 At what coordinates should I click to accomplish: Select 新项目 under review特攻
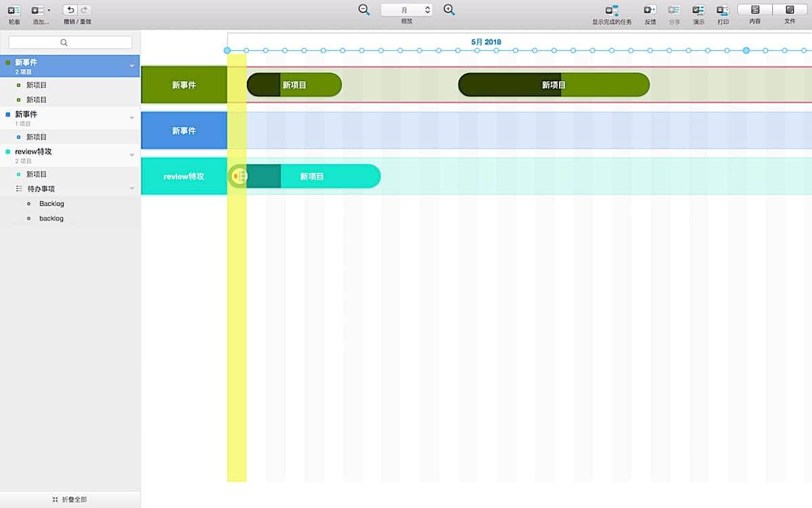70,174
